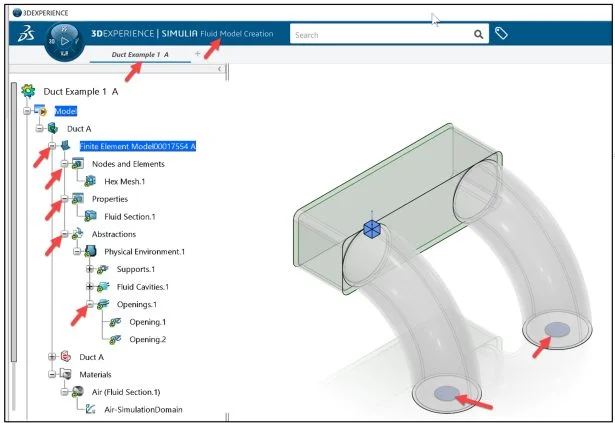
Task: Click the Abstractions node icon
Action: (x=77, y=233)
